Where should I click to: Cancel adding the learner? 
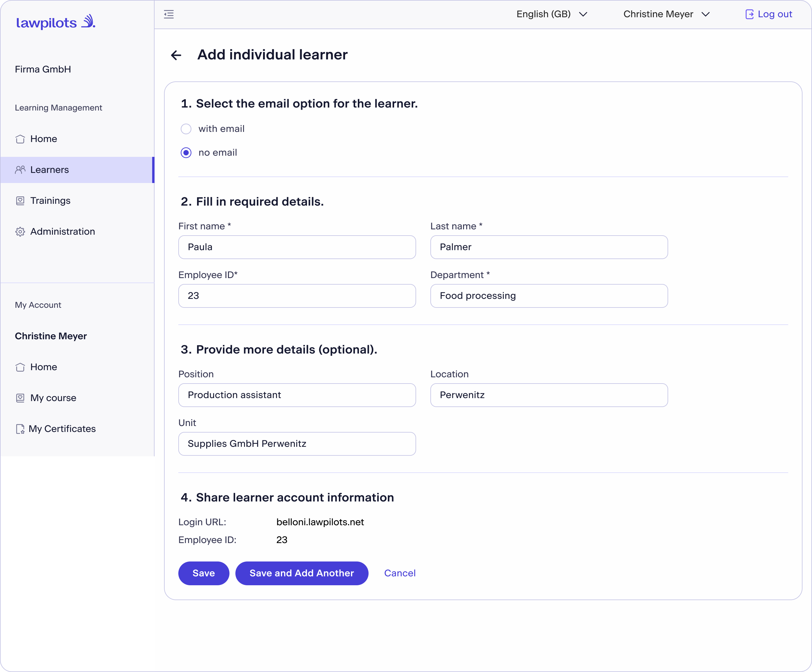(400, 573)
